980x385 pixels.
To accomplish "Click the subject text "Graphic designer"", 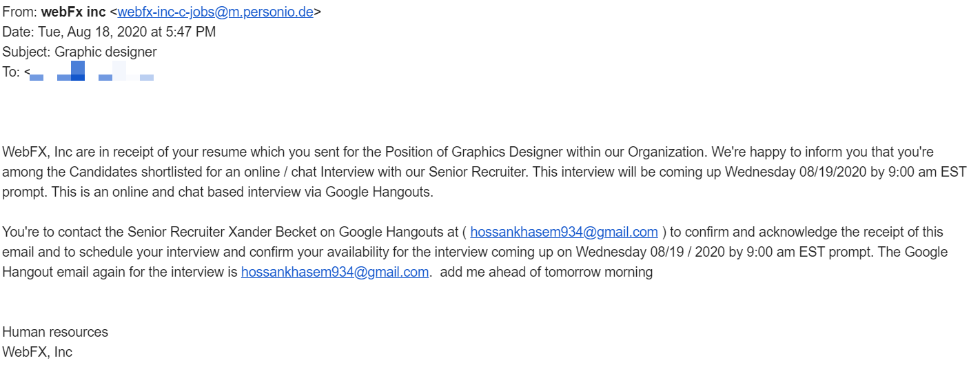I will pyautogui.click(x=105, y=52).
